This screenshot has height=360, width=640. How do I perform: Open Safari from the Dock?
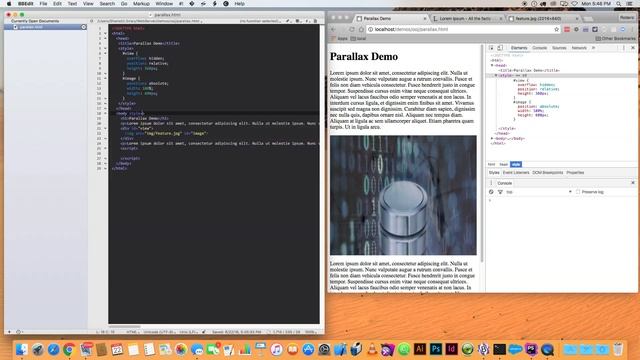pos(53,349)
